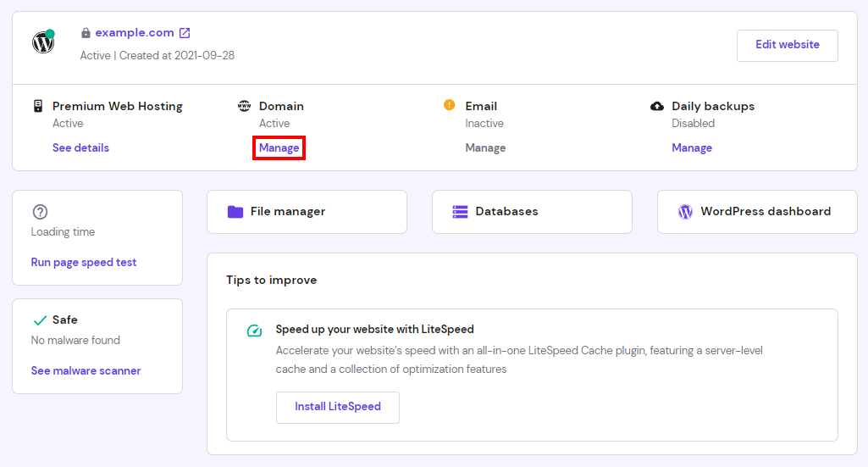Click the Daily backups cloud icon
The height and width of the screenshot is (467, 868).
click(x=657, y=106)
